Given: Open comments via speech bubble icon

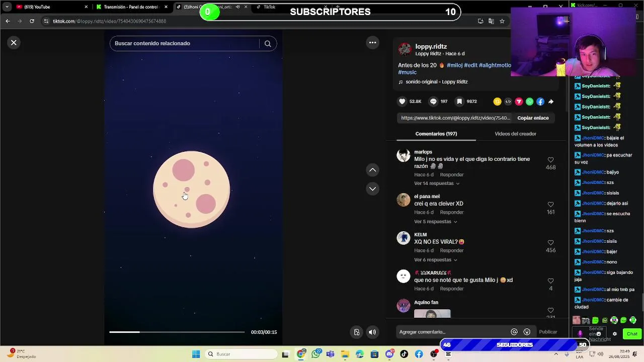Looking at the screenshot, I should 433,102.
